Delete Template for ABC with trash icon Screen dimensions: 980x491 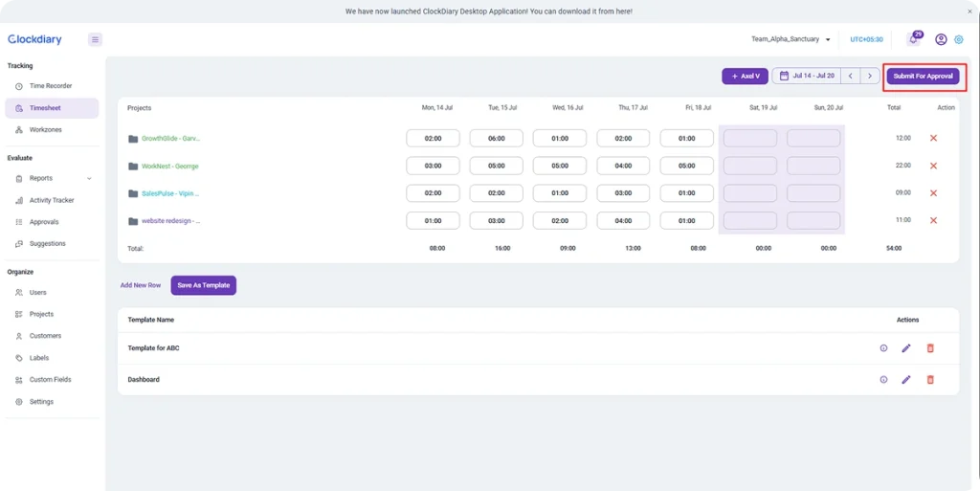pyautogui.click(x=930, y=348)
